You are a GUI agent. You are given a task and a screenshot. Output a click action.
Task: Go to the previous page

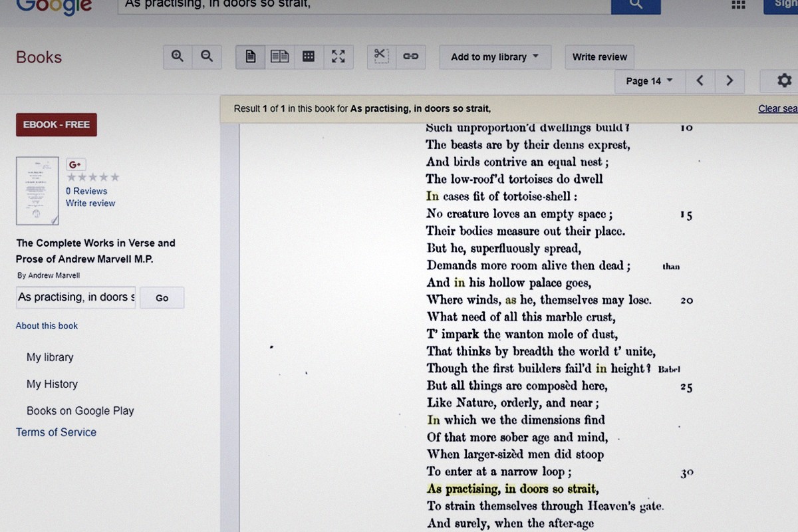[x=700, y=80]
